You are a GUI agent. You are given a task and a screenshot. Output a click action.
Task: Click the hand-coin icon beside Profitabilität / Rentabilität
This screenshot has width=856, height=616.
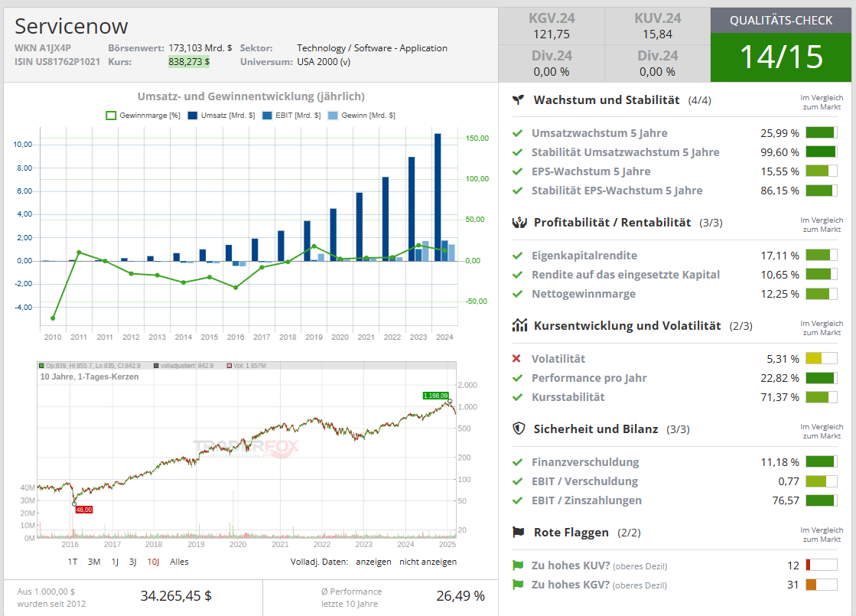click(519, 223)
